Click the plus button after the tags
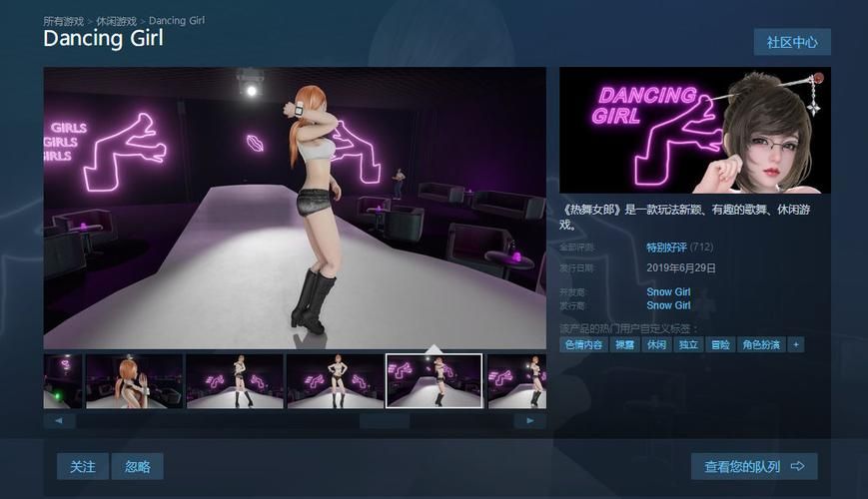Image resolution: width=868 pixels, height=499 pixels. pos(795,344)
